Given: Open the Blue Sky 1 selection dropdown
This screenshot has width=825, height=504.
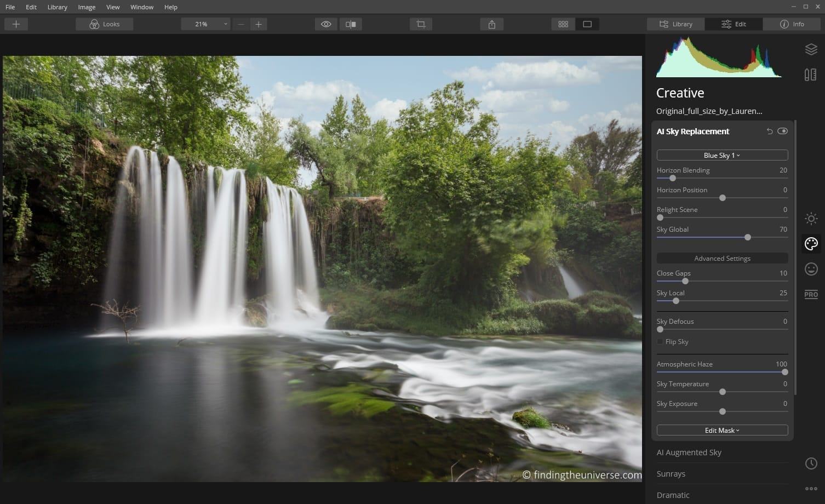Looking at the screenshot, I should tap(722, 155).
